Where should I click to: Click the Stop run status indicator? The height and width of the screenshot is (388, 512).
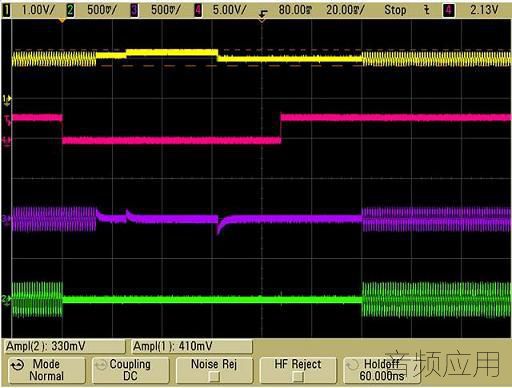pyautogui.click(x=395, y=10)
